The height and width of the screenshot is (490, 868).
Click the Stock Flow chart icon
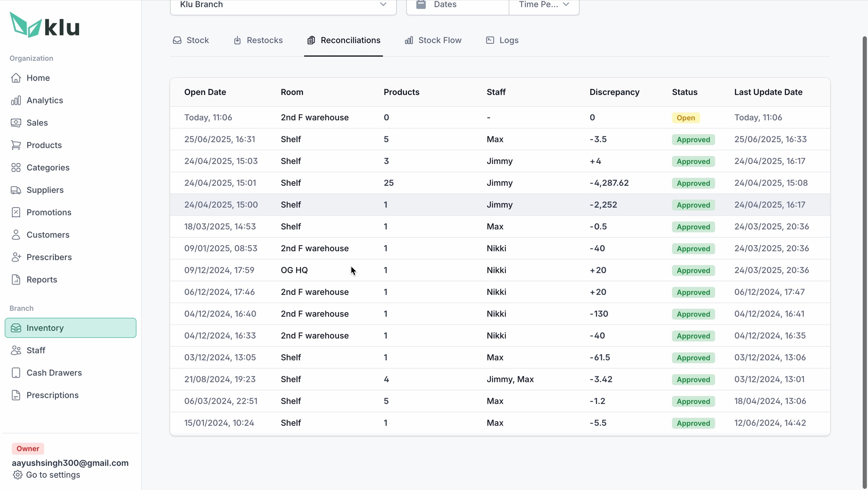point(409,40)
